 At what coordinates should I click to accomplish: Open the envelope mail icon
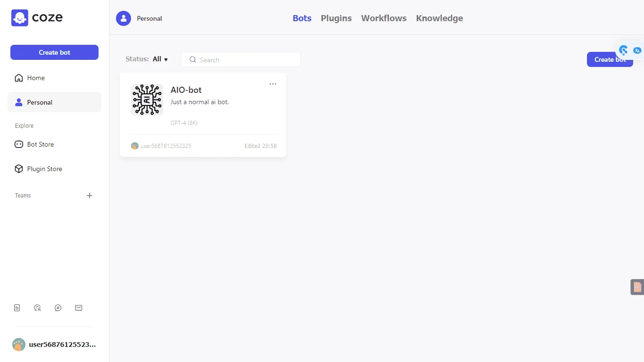[x=79, y=308]
